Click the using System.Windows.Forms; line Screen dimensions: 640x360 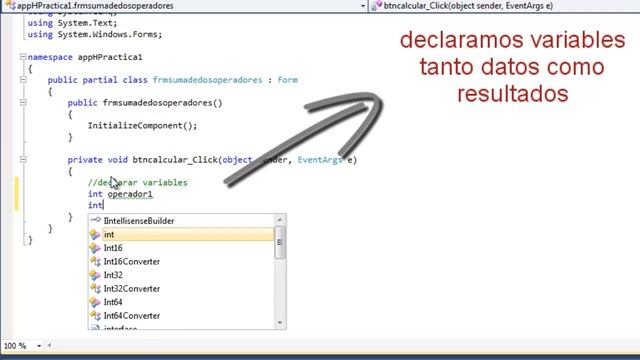click(95, 34)
